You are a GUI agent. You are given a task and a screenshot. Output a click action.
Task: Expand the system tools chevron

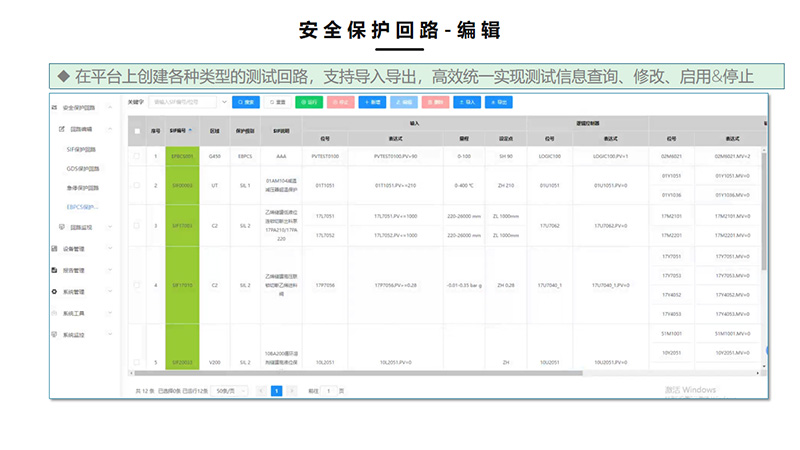coord(110,313)
